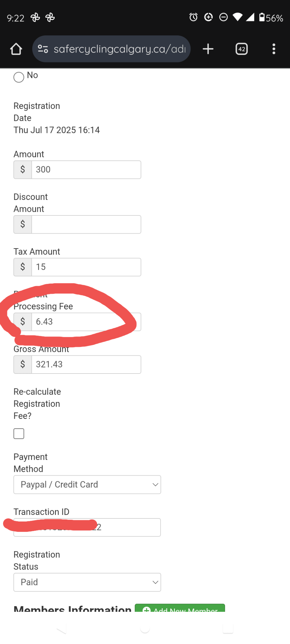This screenshot has height=644, width=290.
Task: Check the Re-calculate Registration Fee checkbox
Action: [x=19, y=434]
